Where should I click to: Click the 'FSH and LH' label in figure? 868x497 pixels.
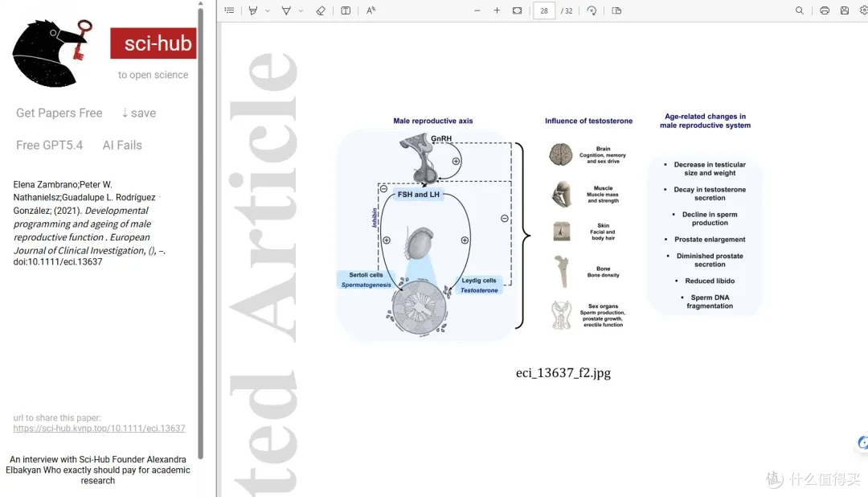click(419, 195)
